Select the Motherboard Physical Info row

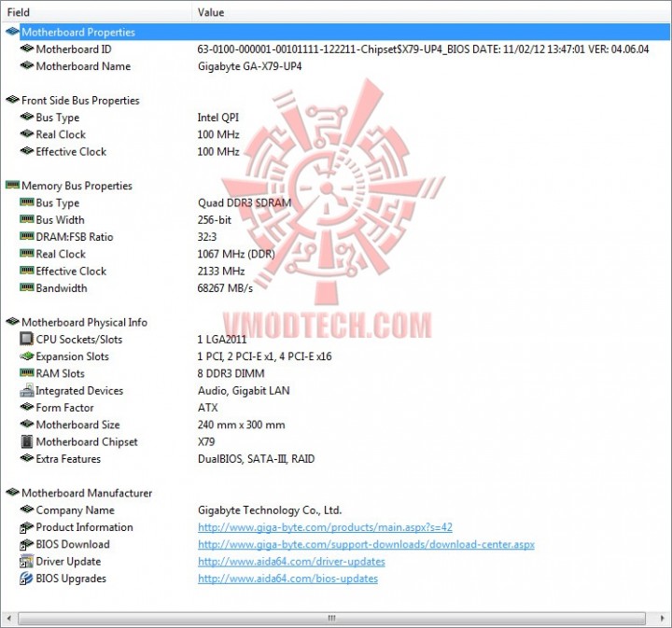(x=84, y=322)
